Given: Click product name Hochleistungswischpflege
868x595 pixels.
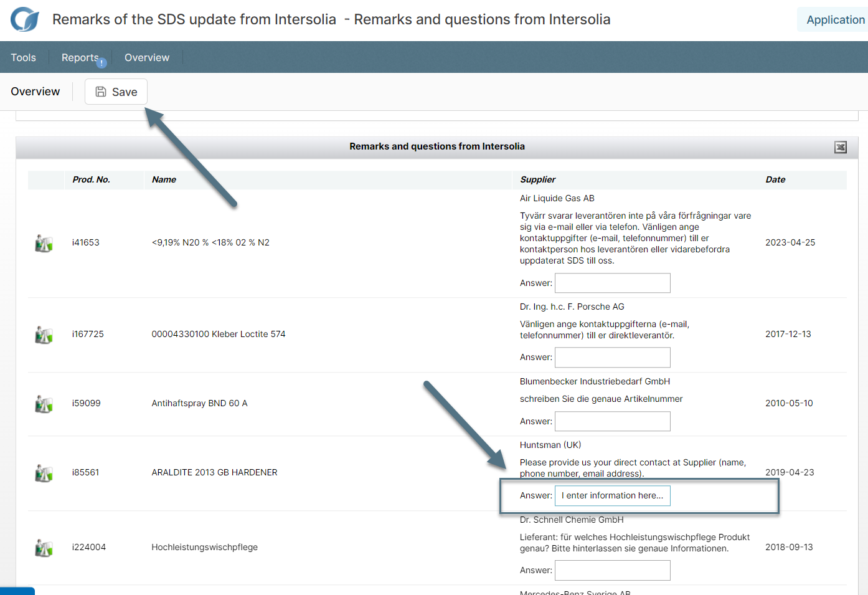Looking at the screenshot, I should tap(204, 547).
